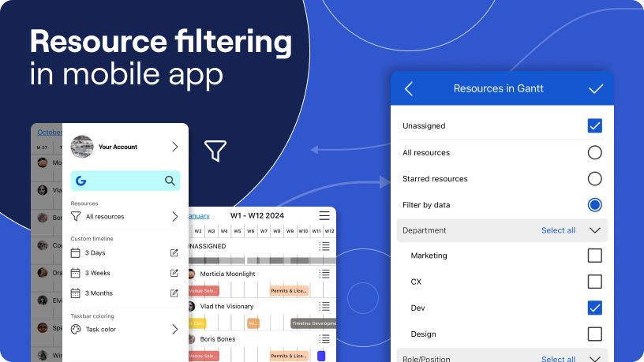Click the Task color palette icon

(x=76, y=329)
